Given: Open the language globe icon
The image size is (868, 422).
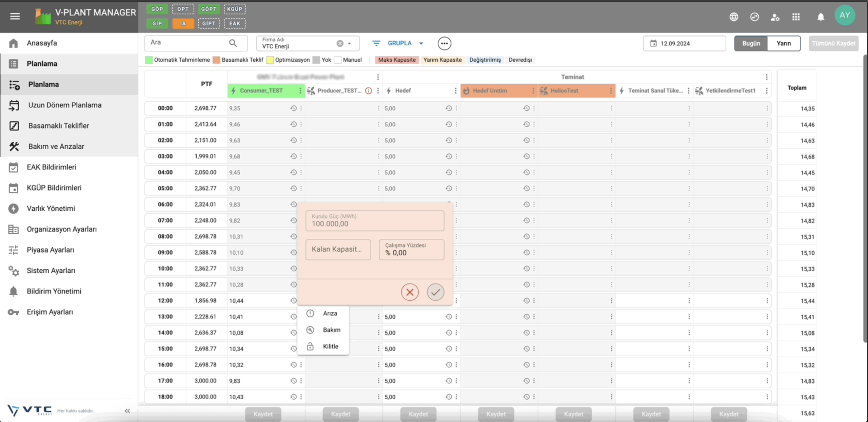Looking at the screenshot, I should [734, 17].
